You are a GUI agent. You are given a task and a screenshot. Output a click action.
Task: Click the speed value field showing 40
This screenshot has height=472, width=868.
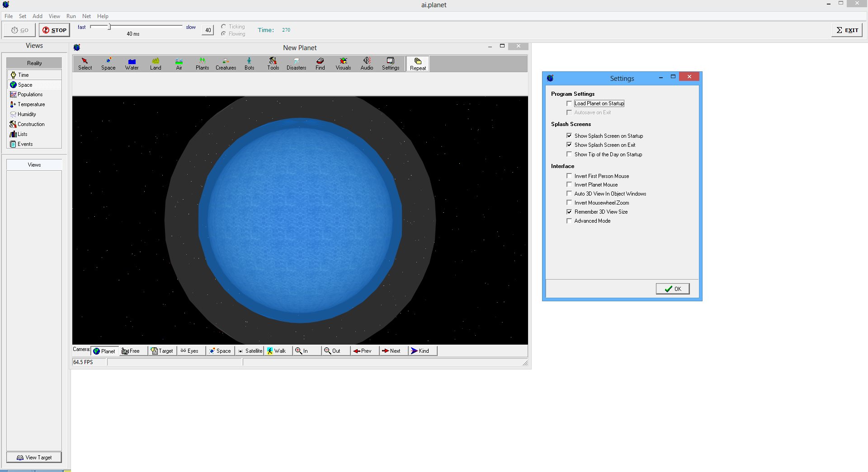[x=208, y=30]
